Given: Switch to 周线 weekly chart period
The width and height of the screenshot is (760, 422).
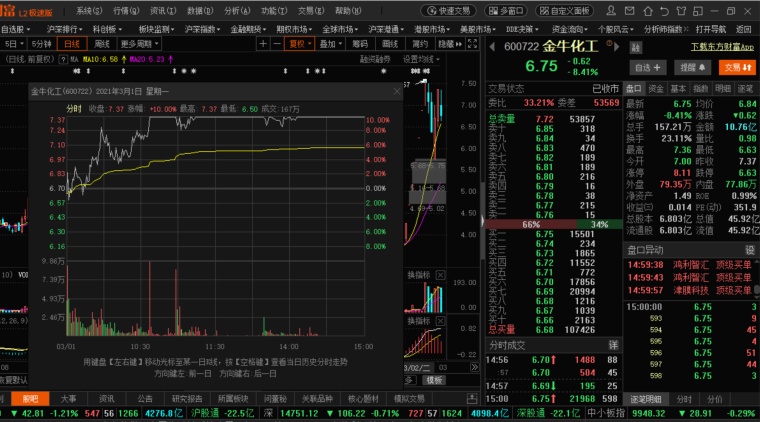Looking at the screenshot, I should 101,44.
